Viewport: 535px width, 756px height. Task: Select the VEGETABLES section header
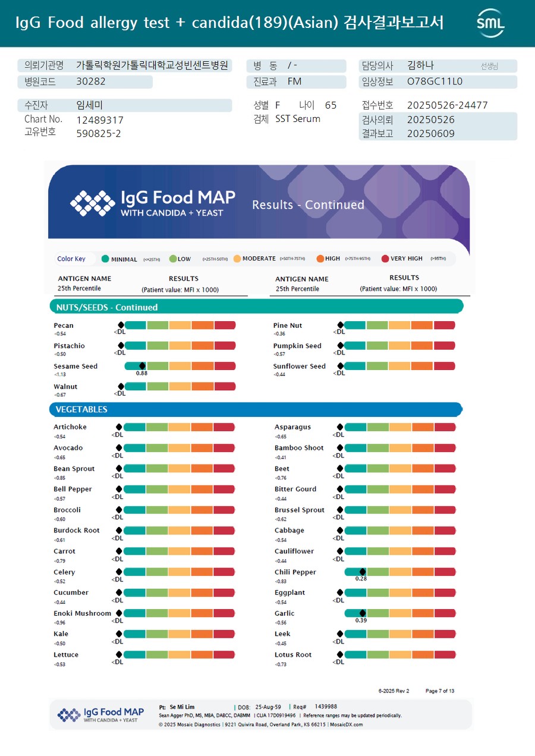coord(256,409)
